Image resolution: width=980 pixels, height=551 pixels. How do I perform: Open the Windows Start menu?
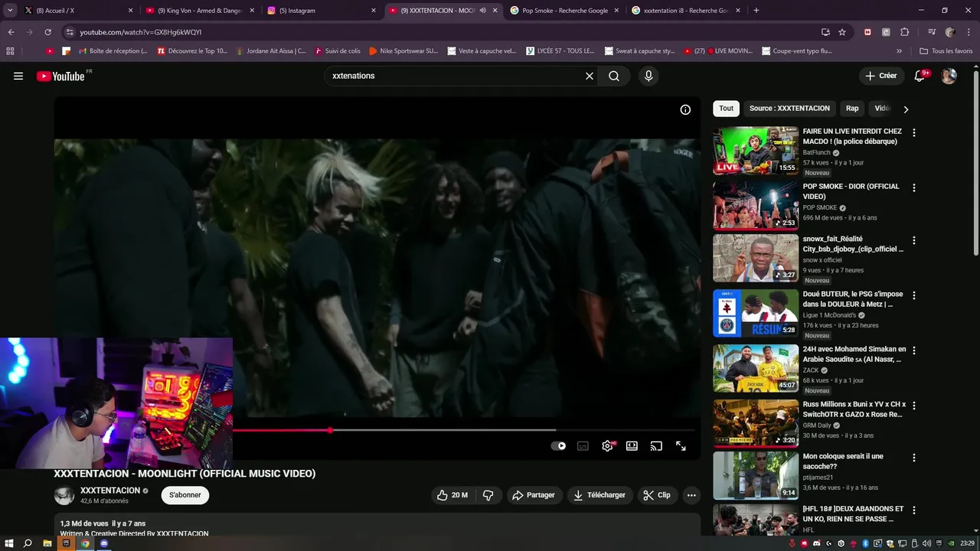click(9, 543)
